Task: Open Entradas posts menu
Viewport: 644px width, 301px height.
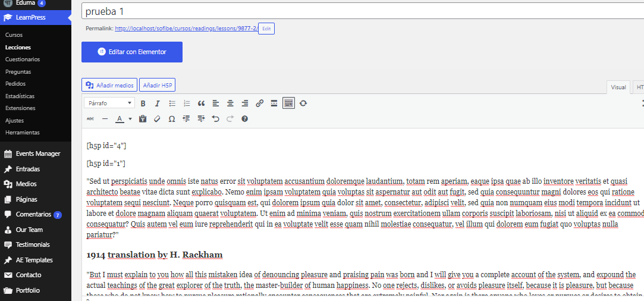Action: point(35,169)
